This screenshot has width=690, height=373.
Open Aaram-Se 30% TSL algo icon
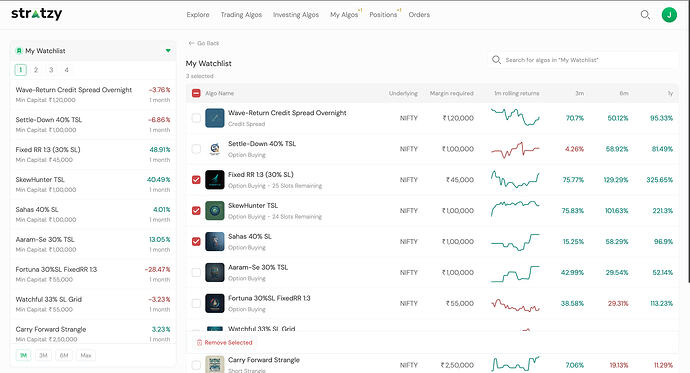215,272
